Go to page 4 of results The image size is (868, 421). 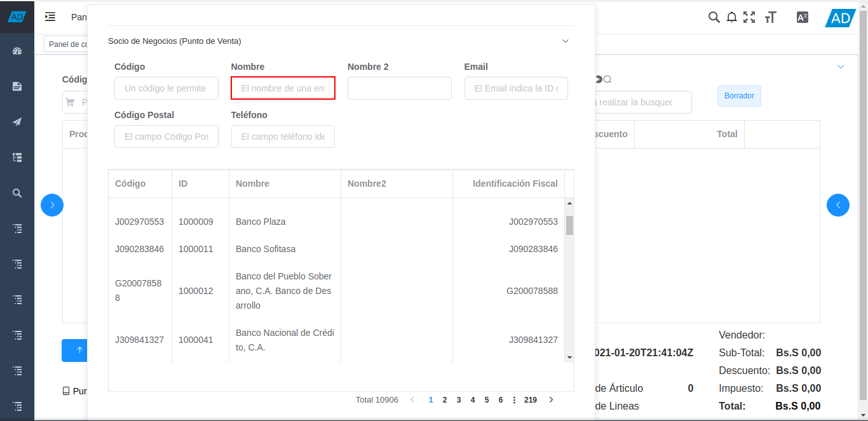click(473, 400)
